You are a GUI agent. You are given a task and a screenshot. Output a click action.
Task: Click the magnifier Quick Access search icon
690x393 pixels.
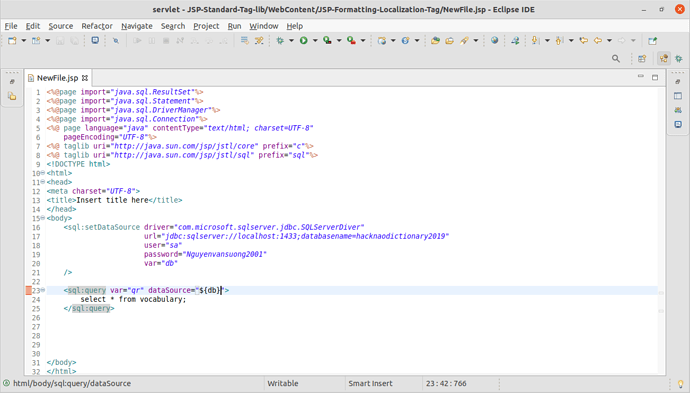[616, 59]
